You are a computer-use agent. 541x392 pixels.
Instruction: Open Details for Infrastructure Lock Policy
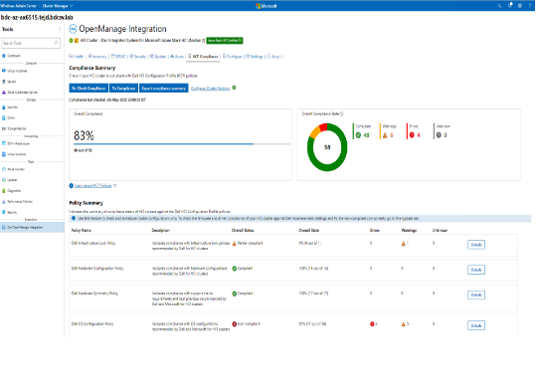pyautogui.click(x=476, y=245)
